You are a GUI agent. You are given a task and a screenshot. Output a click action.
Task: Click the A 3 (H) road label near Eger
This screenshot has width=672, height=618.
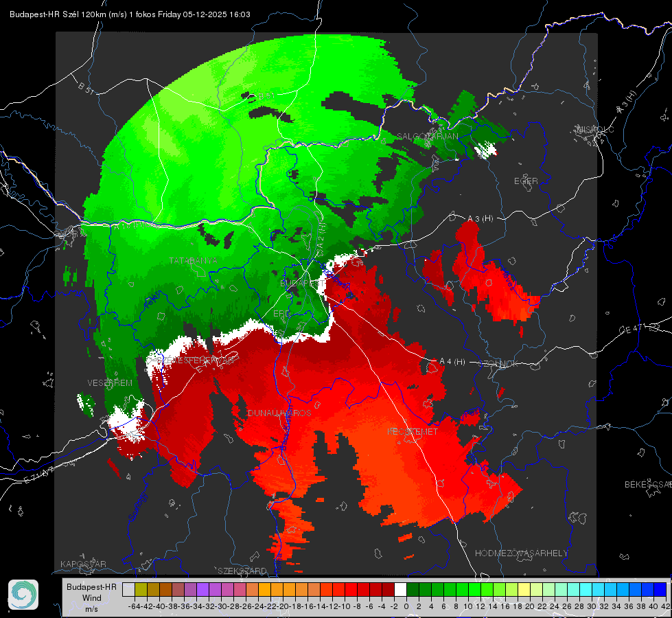[x=480, y=219]
